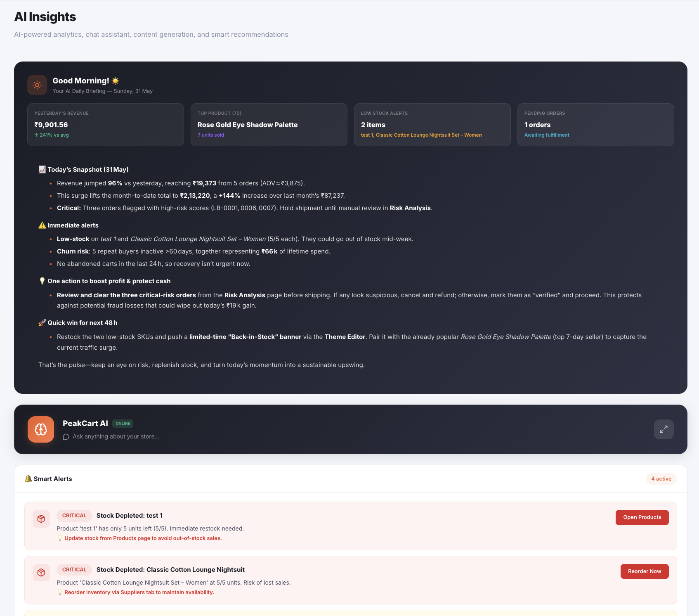This screenshot has width=699, height=616.
Task: Click 'Stock Depleted: test 1' title
Action: (x=130, y=516)
